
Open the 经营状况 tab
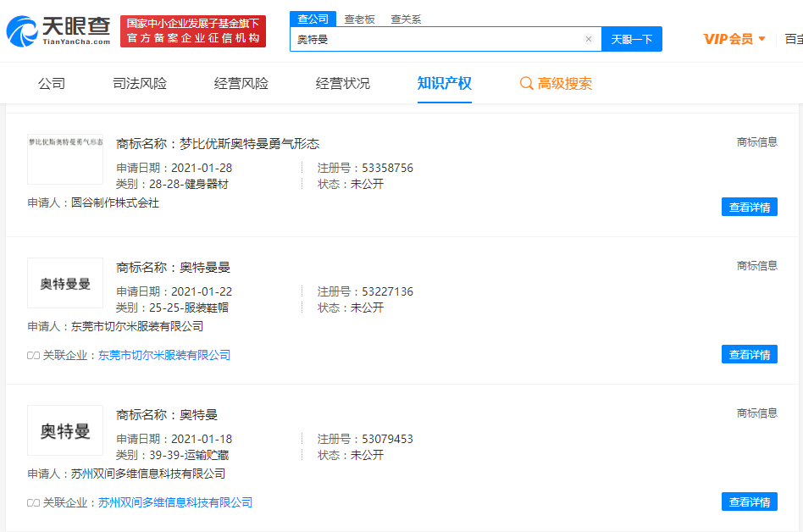pos(342,83)
